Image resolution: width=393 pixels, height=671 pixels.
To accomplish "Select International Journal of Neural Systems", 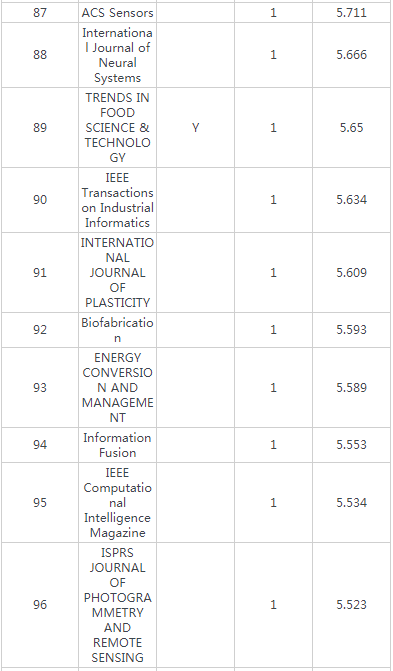I will click(117, 55).
